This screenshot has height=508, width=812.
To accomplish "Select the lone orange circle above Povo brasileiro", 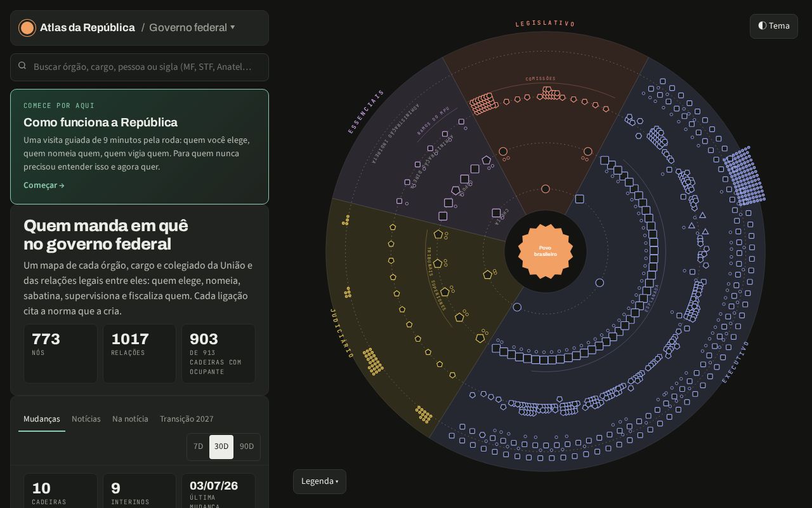I will [x=546, y=189].
